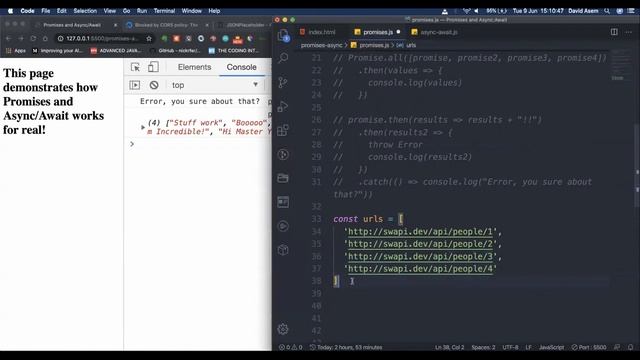640x360 pixels.
Task: Change the LF end of line sequence
Action: (x=529, y=347)
